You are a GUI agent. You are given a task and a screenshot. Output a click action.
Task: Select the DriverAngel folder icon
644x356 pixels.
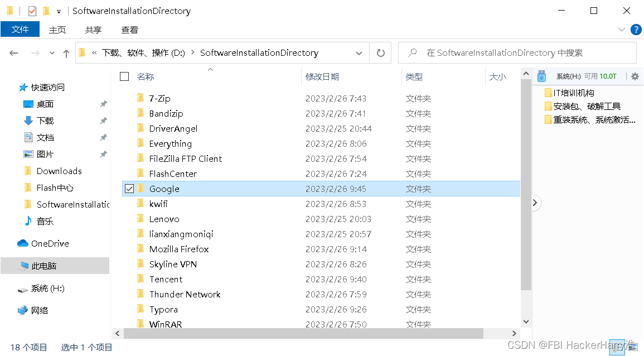(x=141, y=128)
